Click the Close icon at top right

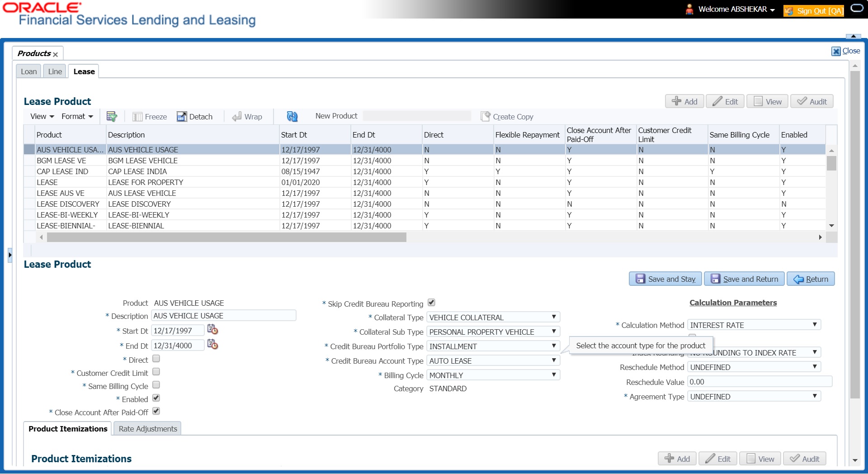[836, 51]
